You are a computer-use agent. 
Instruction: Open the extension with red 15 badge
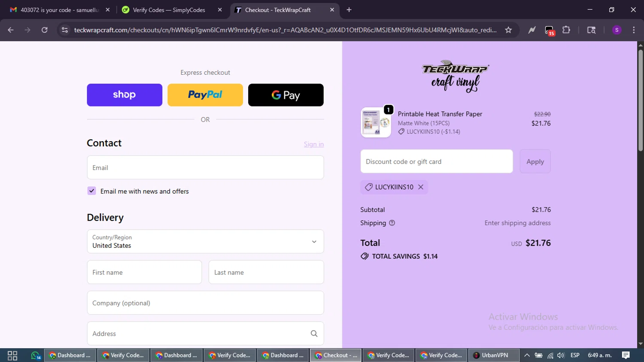coord(550,30)
